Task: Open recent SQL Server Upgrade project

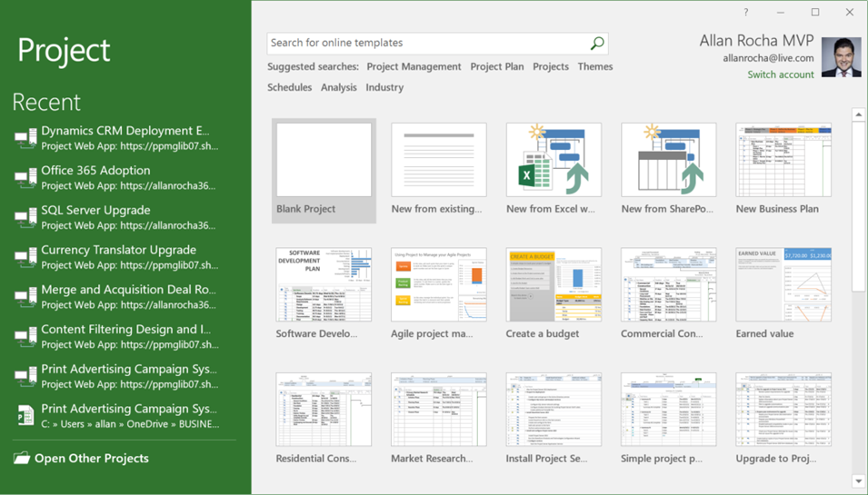Action: pyautogui.click(x=117, y=218)
